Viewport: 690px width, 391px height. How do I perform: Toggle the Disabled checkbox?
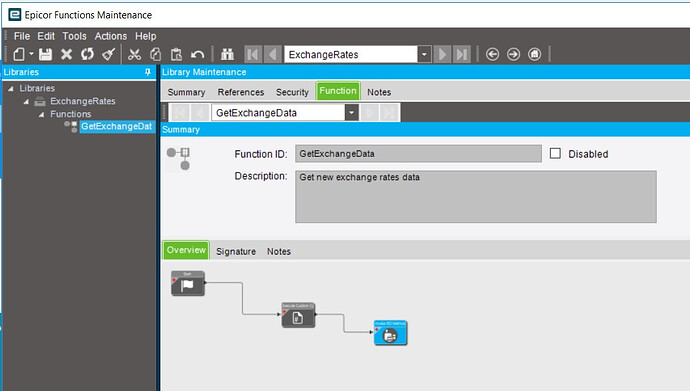(x=555, y=153)
